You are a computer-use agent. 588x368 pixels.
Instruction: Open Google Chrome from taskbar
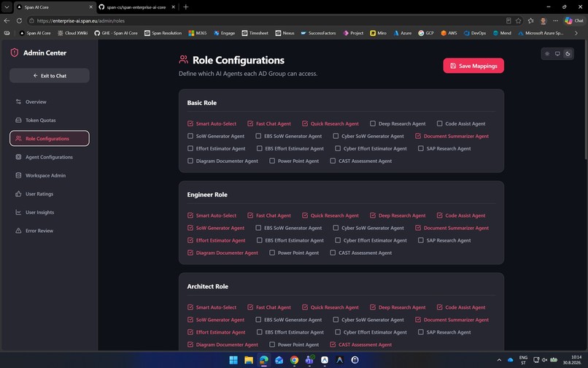(295, 360)
